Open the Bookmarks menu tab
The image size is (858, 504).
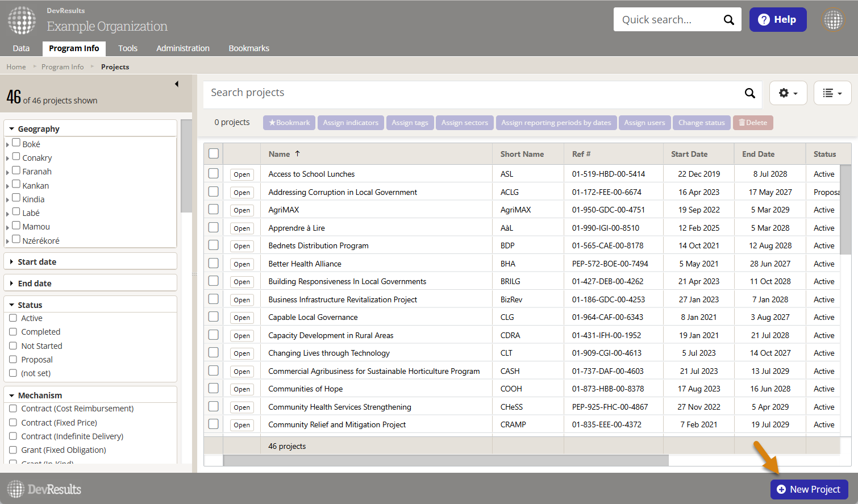[x=249, y=48]
